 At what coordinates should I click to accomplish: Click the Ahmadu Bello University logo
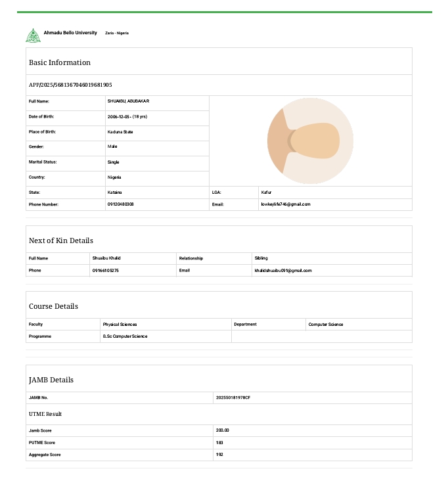[x=32, y=35]
